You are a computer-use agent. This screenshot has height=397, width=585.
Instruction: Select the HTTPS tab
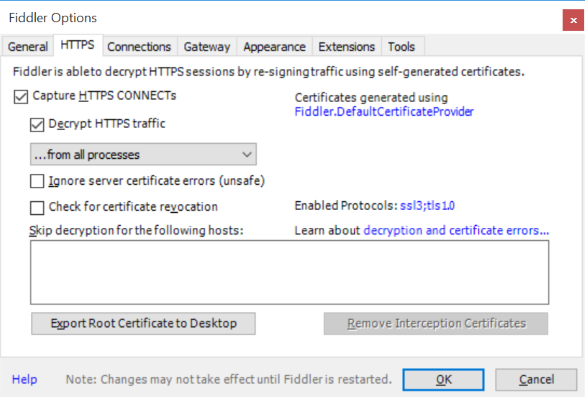(78, 45)
